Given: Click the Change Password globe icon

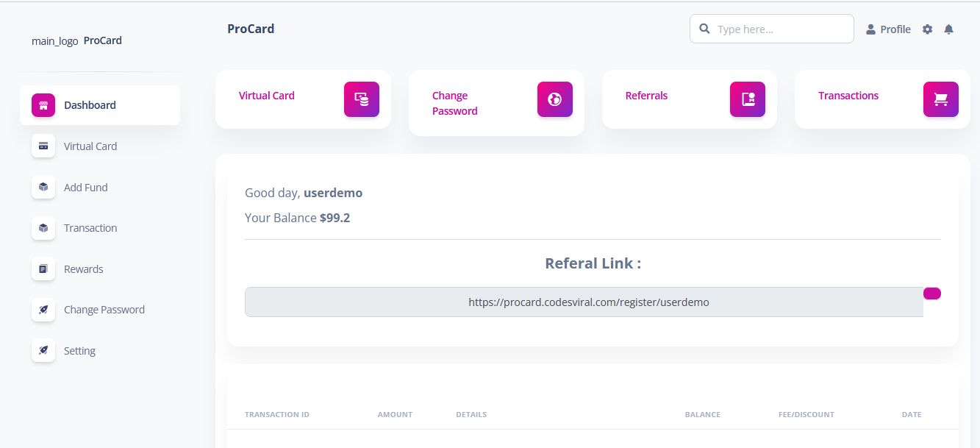Looking at the screenshot, I should 554,99.
